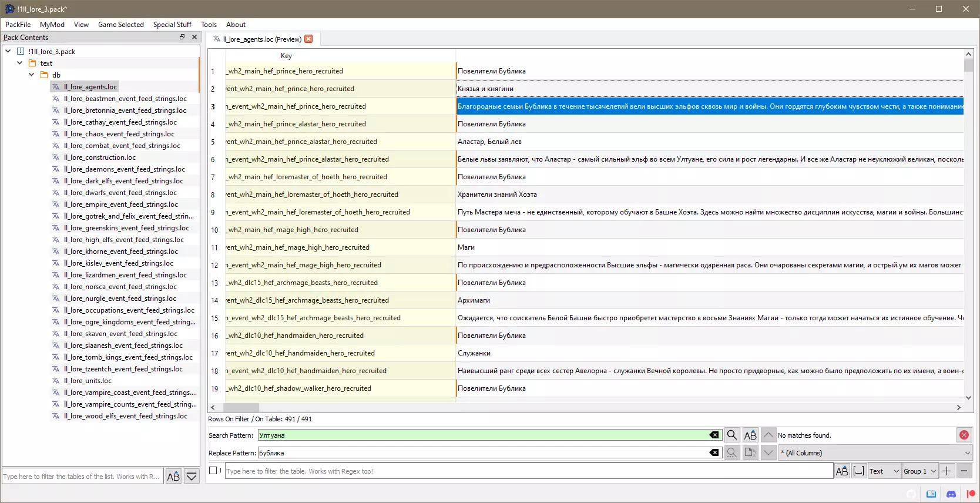Toggle case sensitivity for the Search Pattern
The height and width of the screenshot is (503, 980).
click(750, 435)
